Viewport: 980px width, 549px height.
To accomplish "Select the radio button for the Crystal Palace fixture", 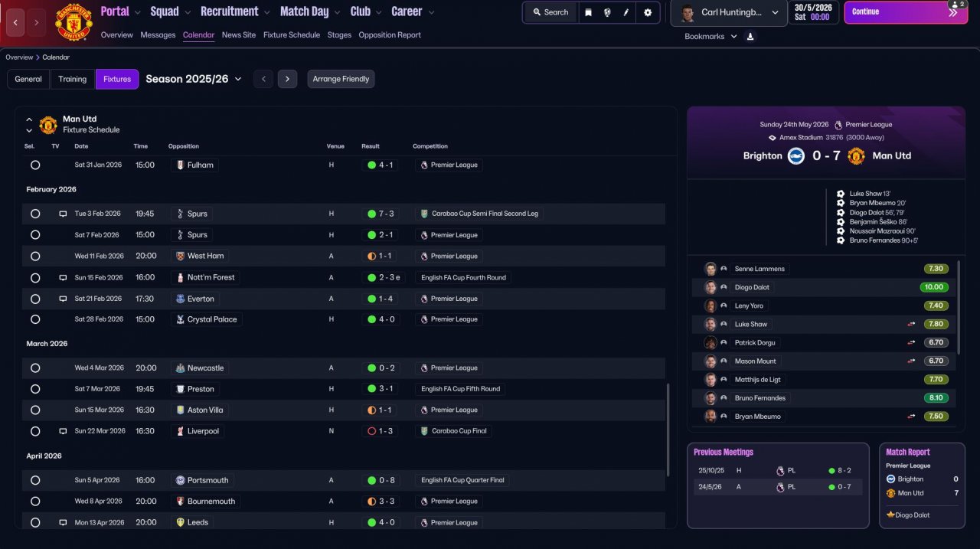I will [35, 319].
